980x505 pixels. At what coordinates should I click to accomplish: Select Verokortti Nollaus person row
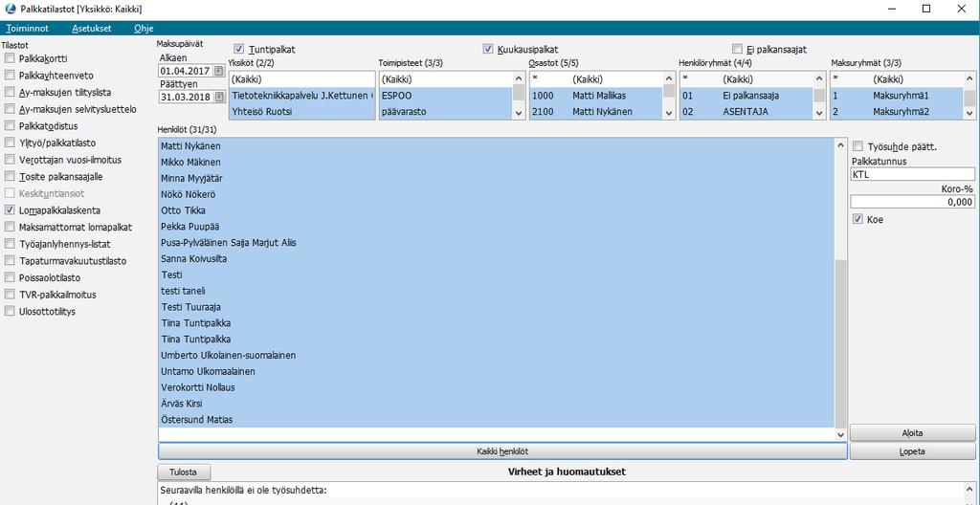pyautogui.click(x=497, y=387)
